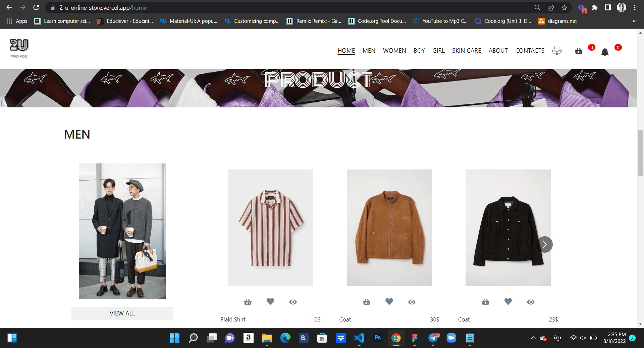View Plaid Shirt details with eye icon

point(293,302)
